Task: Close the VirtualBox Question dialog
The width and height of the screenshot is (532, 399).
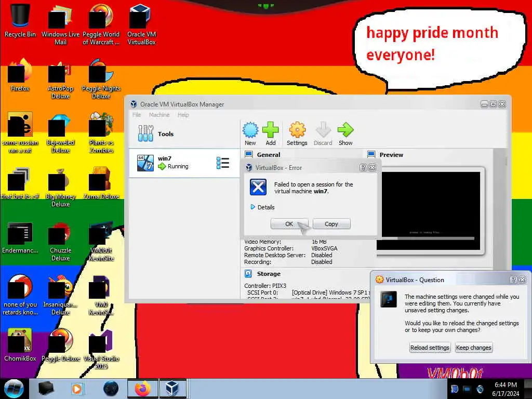Action: 523,280
